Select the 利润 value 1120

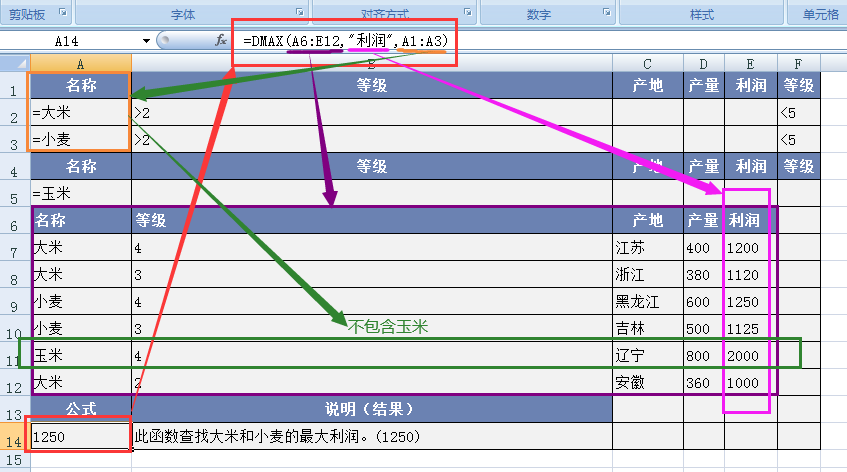[x=751, y=274]
